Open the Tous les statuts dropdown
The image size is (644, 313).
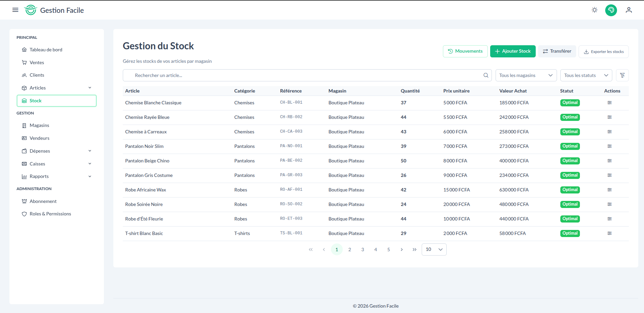click(586, 75)
